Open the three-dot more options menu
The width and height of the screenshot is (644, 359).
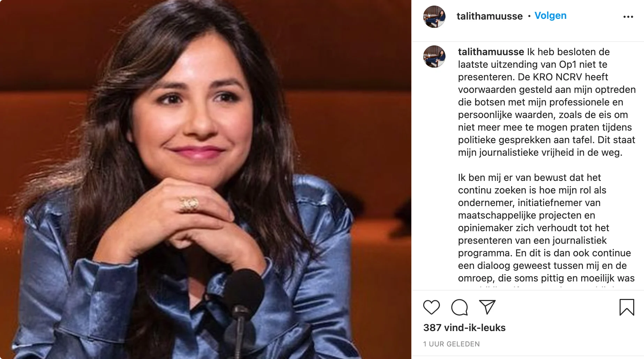click(628, 17)
